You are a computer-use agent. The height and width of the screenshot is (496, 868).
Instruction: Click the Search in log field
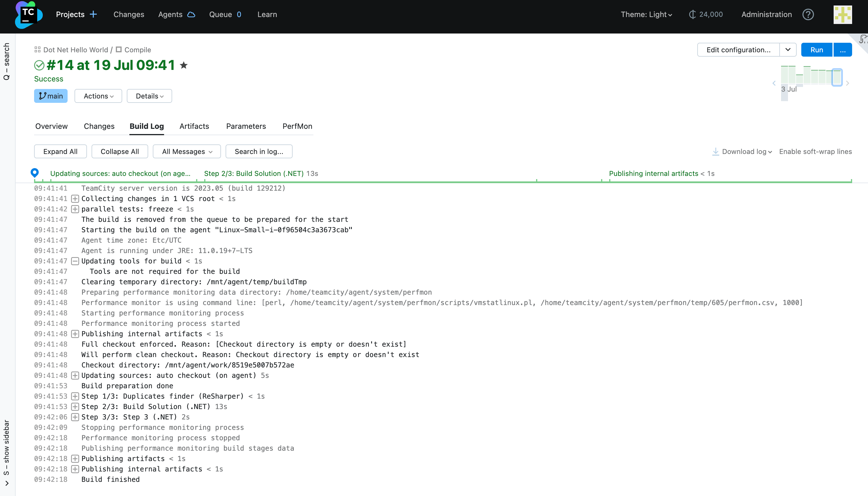pyautogui.click(x=259, y=152)
